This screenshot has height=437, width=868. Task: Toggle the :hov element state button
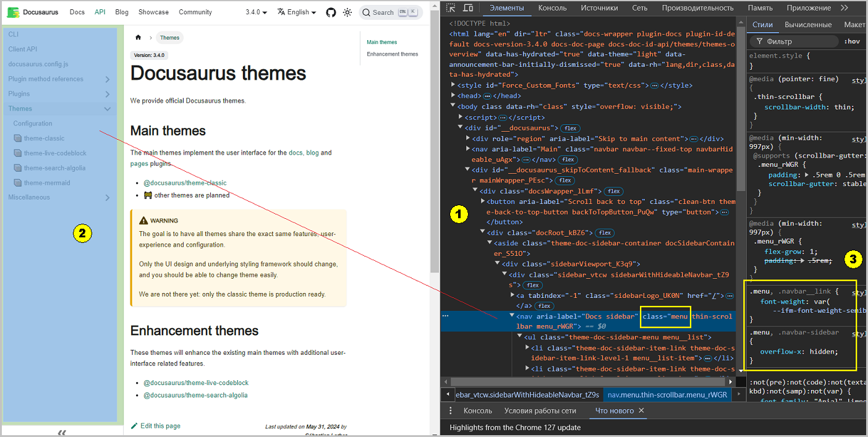click(x=852, y=41)
